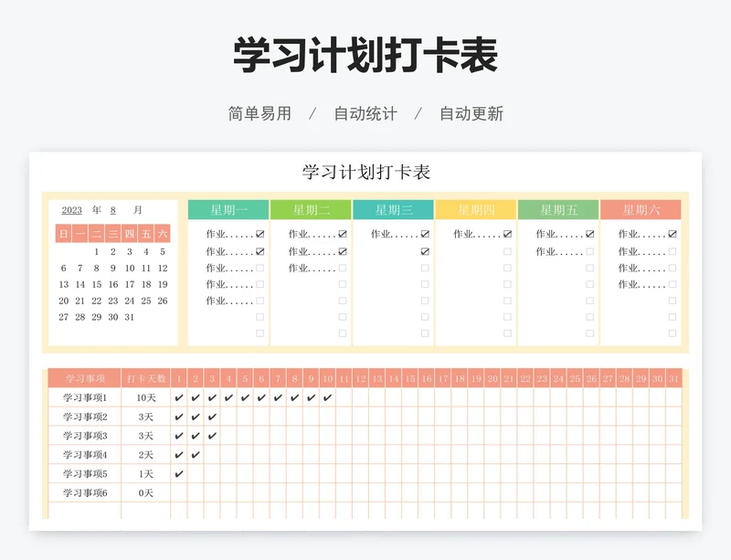Select the 星期三 column header
This screenshot has width=731, height=560.
[394, 210]
